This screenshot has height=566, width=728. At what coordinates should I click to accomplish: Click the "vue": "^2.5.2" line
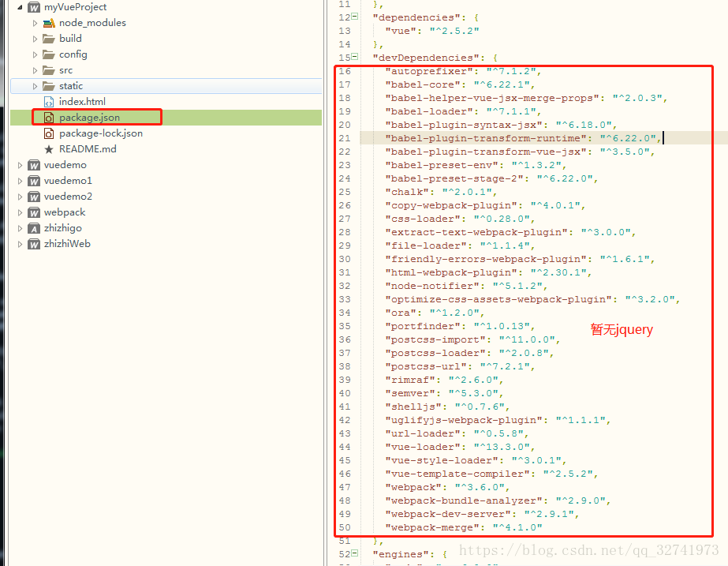point(431,31)
